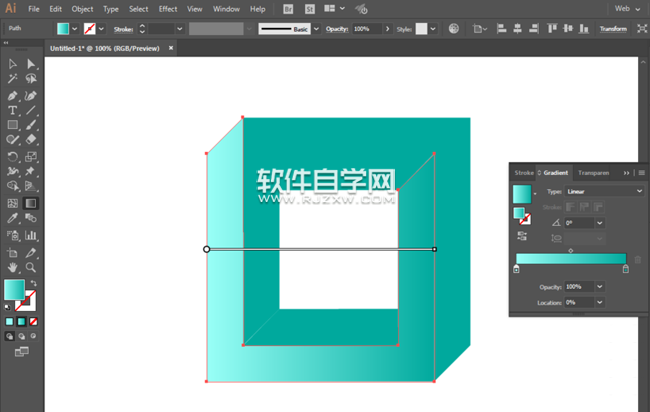The image size is (650, 412).
Task: Enable Draw Inside mode
Action: (34, 336)
